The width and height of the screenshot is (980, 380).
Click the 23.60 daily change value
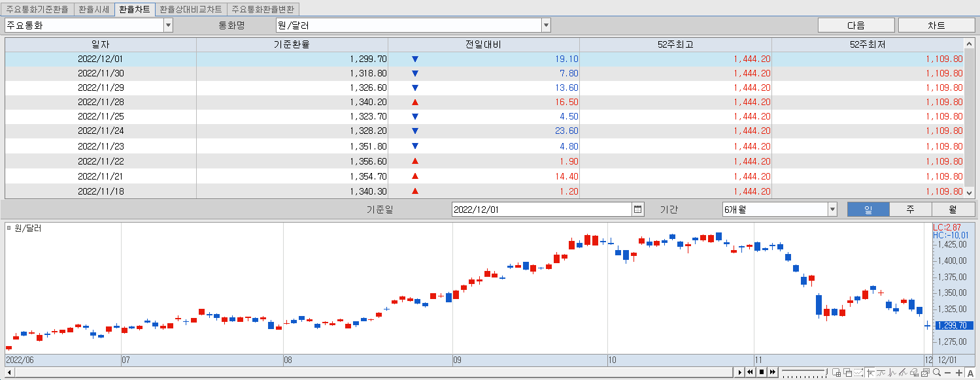coord(567,131)
